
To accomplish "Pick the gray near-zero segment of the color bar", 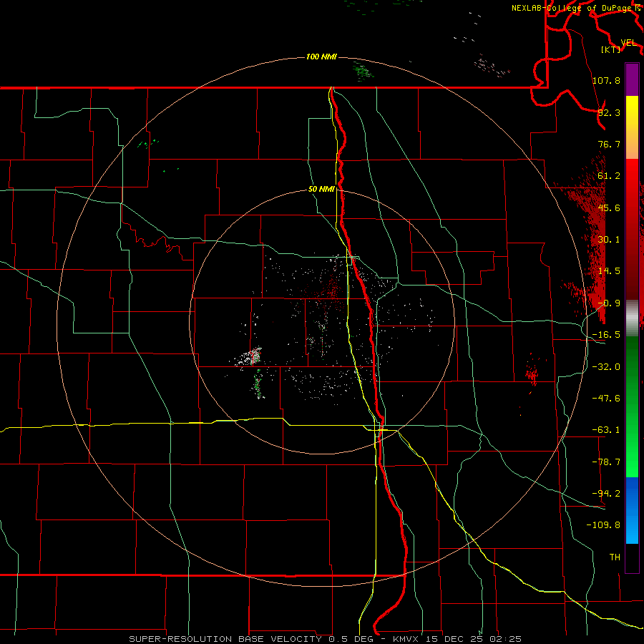I will click(632, 318).
